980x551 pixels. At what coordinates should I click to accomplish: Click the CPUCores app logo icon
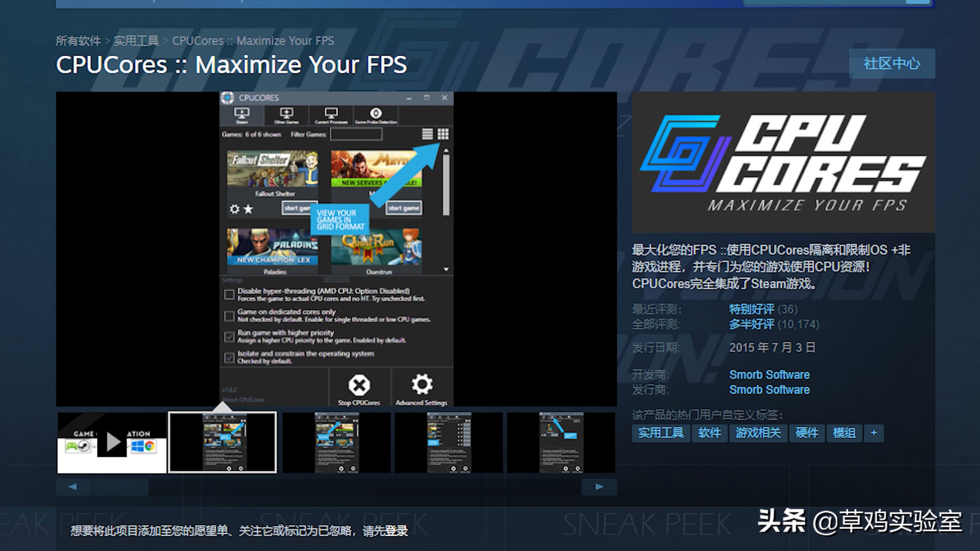pos(227,98)
